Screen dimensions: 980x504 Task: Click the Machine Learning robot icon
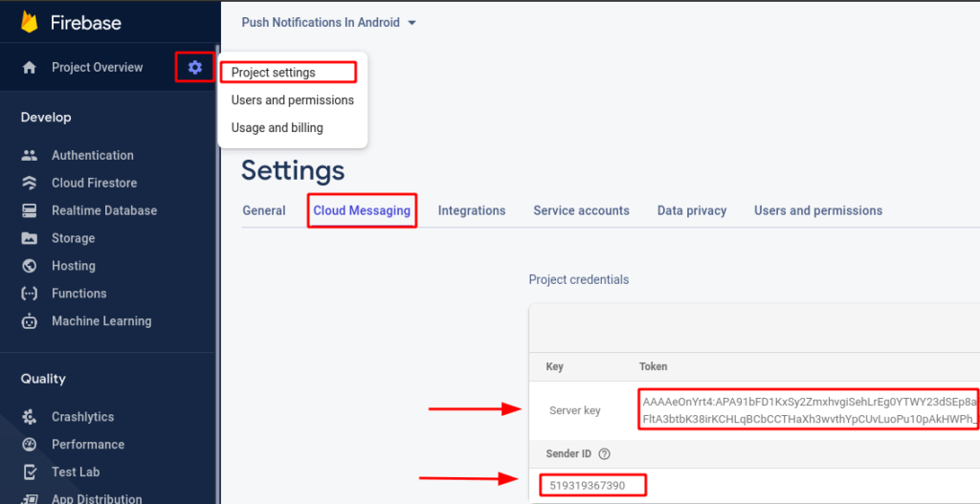coord(29,321)
